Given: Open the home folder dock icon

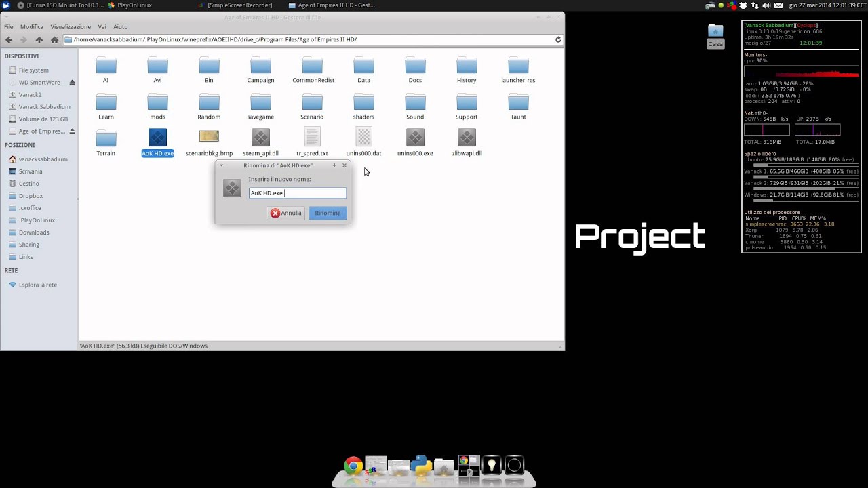Looking at the screenshot, I should click(x=444, y=468).
